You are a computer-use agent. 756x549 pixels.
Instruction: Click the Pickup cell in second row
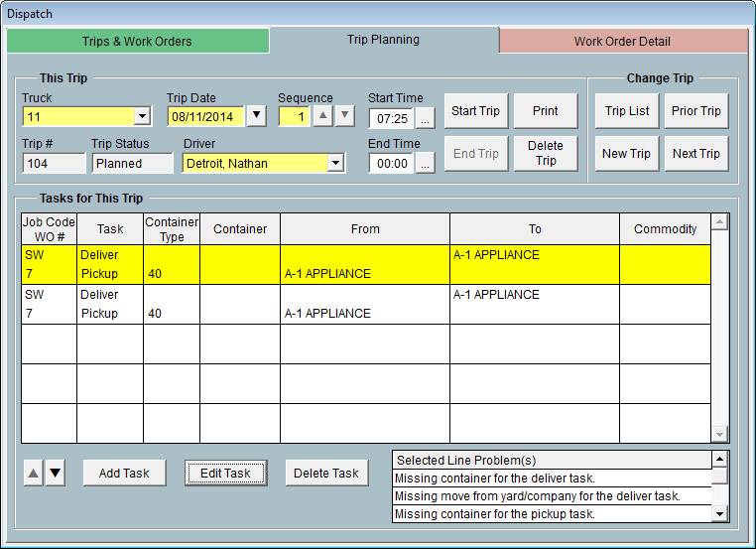(x=110, y=313)
